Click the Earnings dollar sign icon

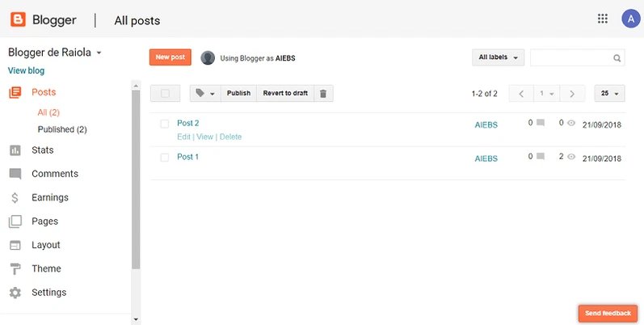[15, 197]
